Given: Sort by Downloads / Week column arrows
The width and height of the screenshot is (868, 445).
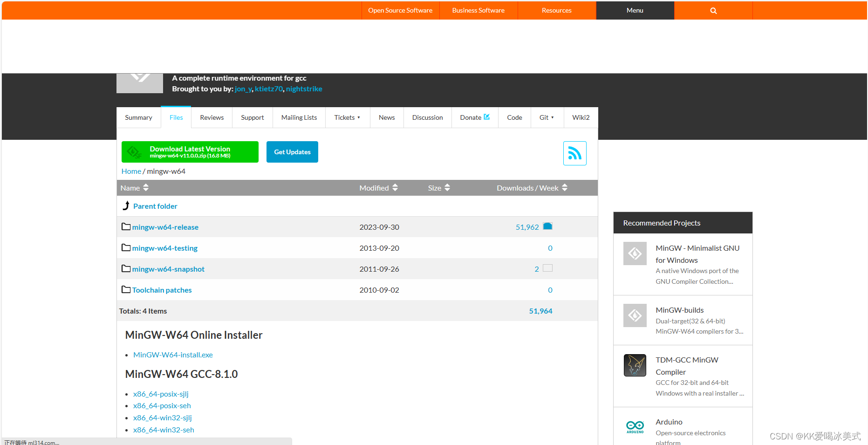Looking at the screenshot, I should (x=565, y=187).
